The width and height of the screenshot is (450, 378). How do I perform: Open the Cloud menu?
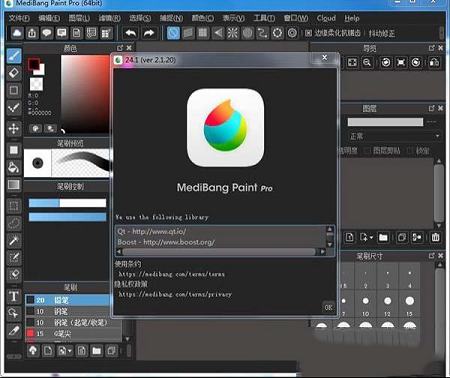(x=326, y=18)
